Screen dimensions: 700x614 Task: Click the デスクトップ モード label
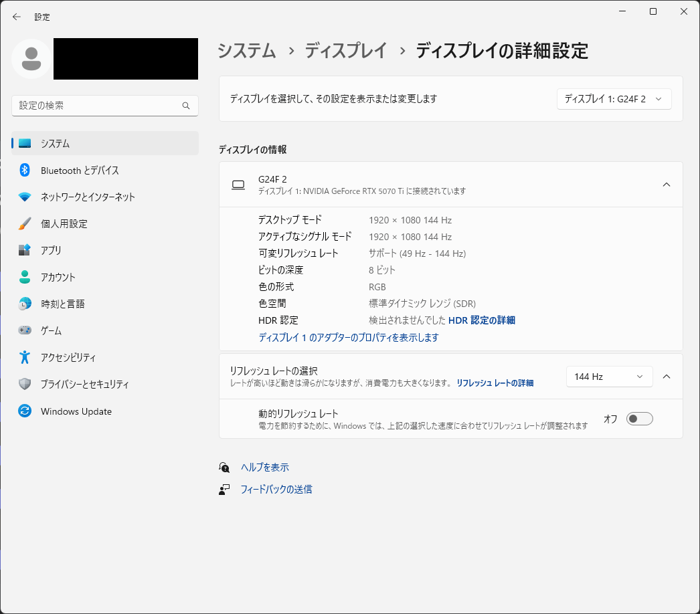[290, 220]
